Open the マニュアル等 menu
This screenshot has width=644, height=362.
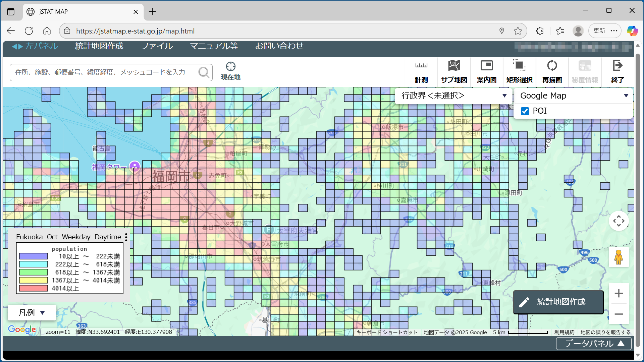(214, 46)
